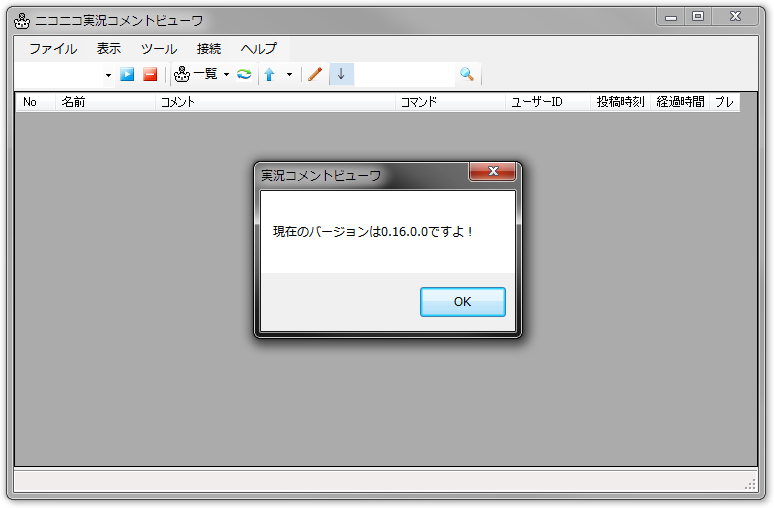This screenshot has width=774, height=508.
Task: Click the コマンド column header
Action: [450, 102]
